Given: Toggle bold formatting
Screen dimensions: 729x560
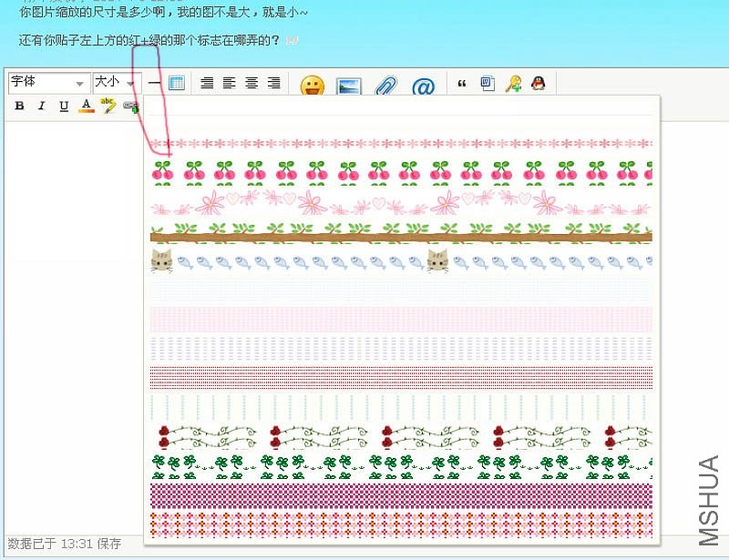Looking at the screenshot, I should 19,106.
